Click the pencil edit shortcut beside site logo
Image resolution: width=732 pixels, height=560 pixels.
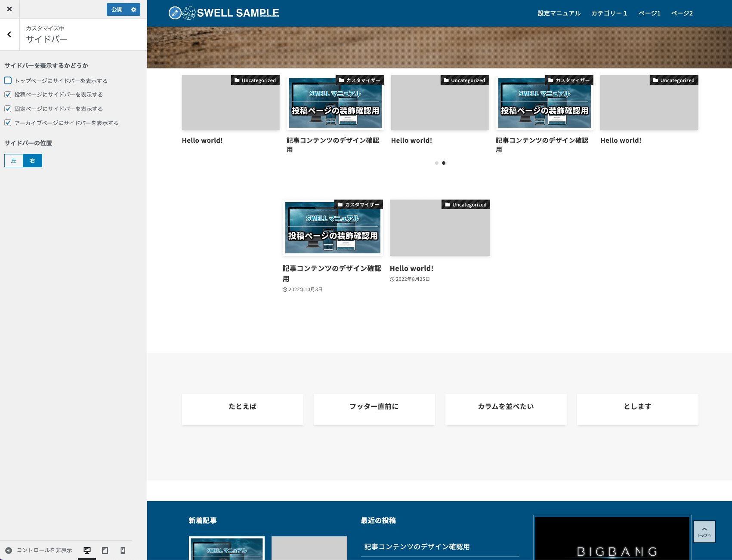pos(175,13)
